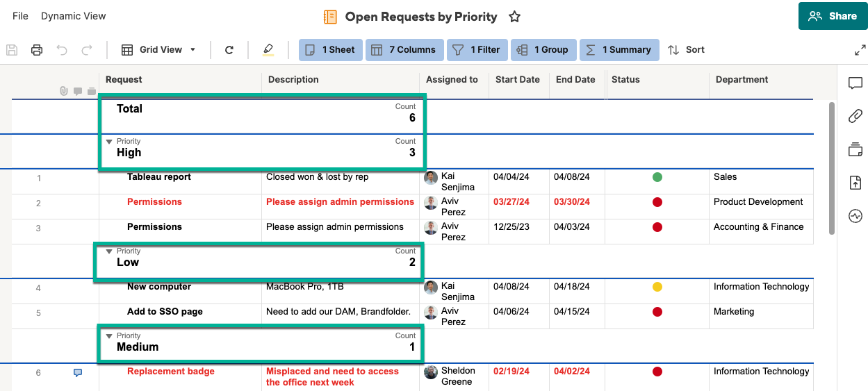
Task: Click the proofs column header icon
Action: point(91,91)
